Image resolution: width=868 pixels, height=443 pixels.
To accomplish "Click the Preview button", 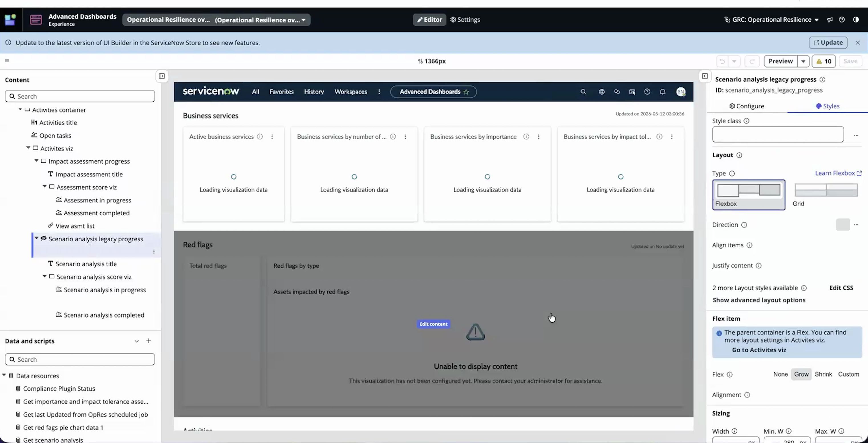I will point(780,61).
